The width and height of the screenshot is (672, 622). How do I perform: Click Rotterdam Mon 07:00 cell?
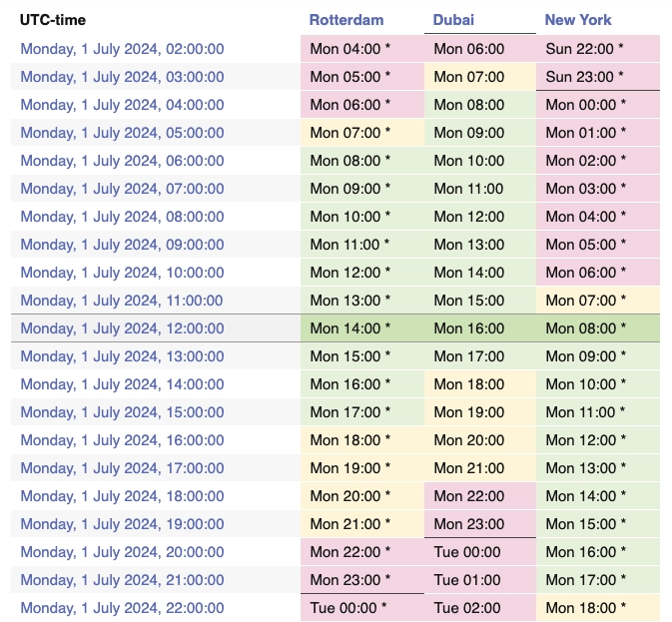[362, 133]
